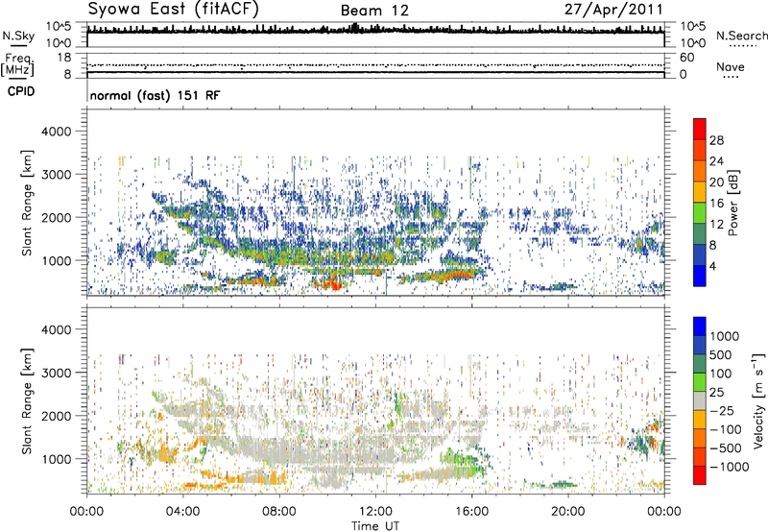Select the bright blue top Velocity color segment
Viewport: 768px width, 532px height.
[700, 326]
